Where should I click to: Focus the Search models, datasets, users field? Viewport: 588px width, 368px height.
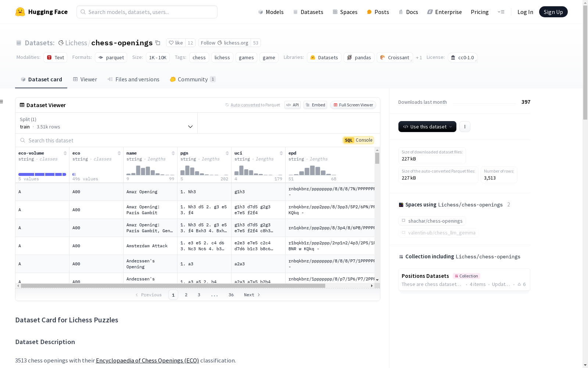[x=147, y=12]
